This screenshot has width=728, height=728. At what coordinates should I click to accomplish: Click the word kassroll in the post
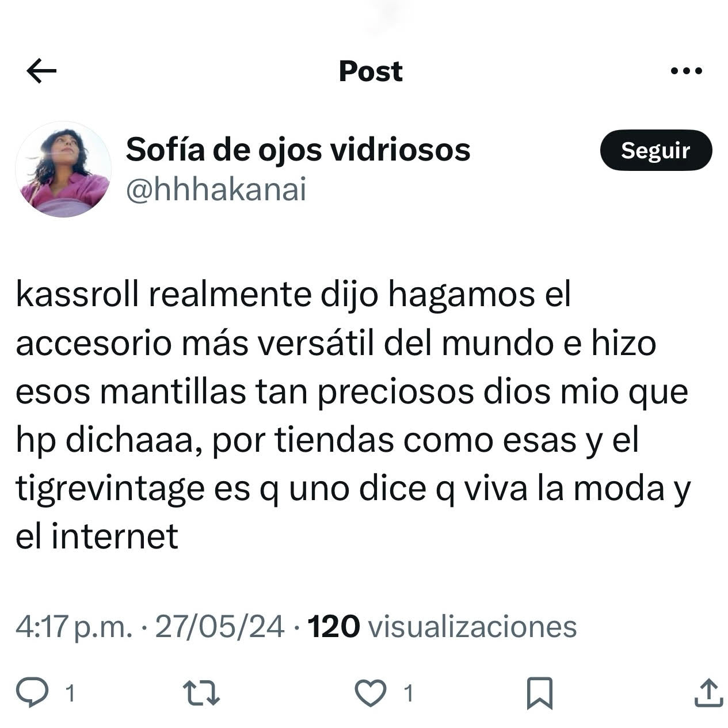click(77, 295)
